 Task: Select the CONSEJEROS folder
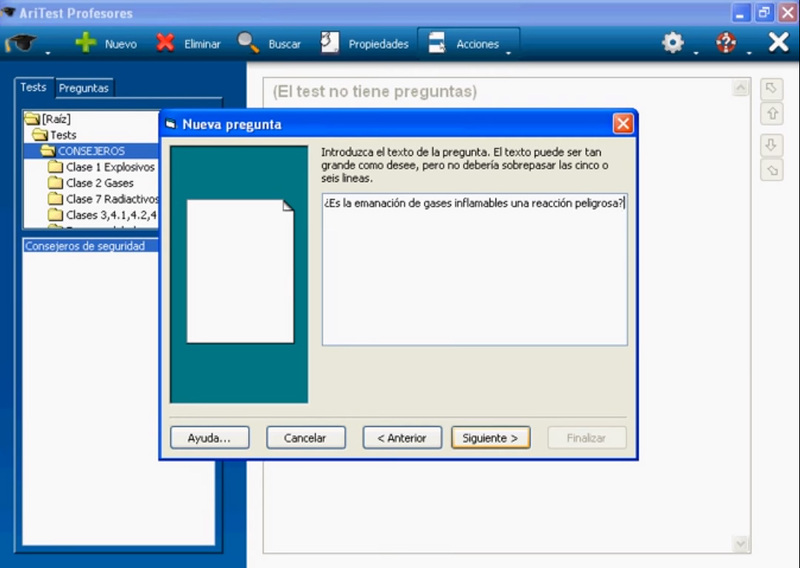[83, 151]
